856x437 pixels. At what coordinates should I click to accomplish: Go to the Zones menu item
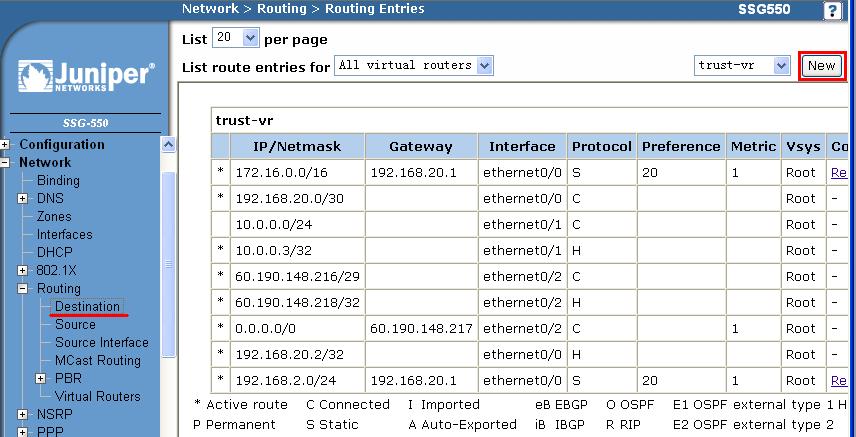[54, 216]
